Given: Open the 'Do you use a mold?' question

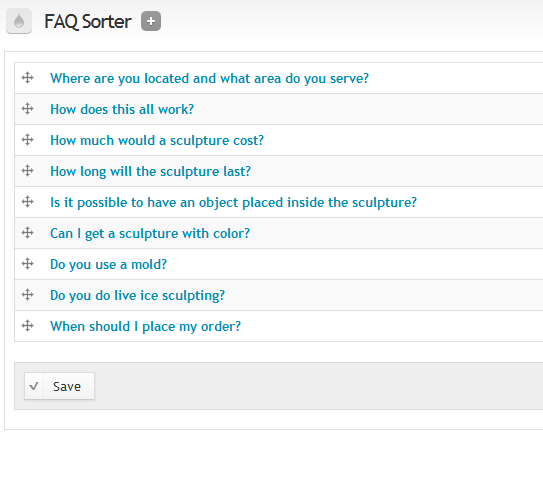Looking at the screenshot, I should [x=108, y=265].
